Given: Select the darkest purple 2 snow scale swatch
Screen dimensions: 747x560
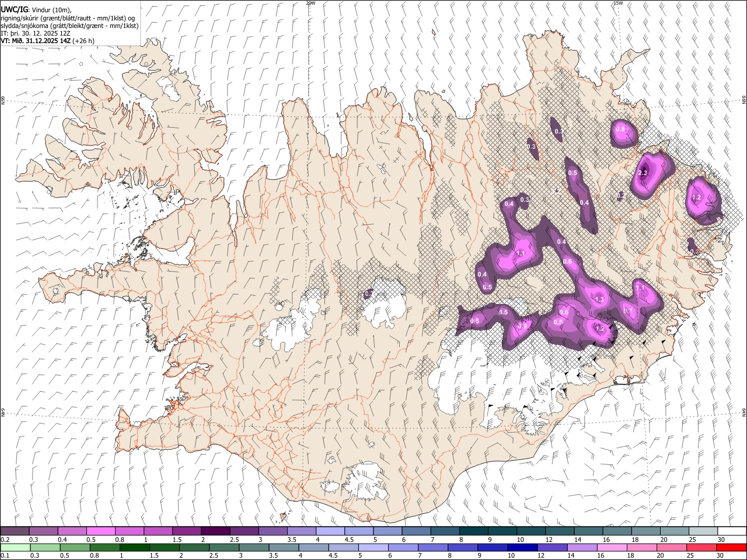Looking at the screenshot, I should 215,531.
